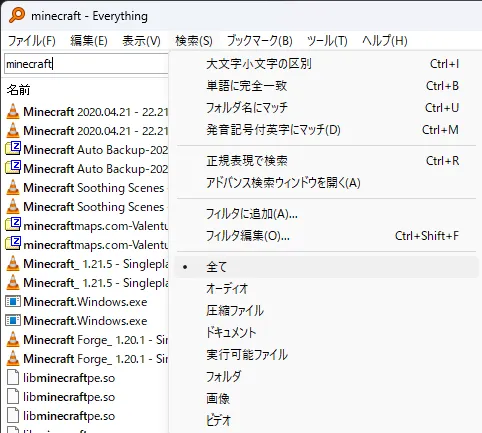Open the ブックマーク(B) menu

coord(260,41)
